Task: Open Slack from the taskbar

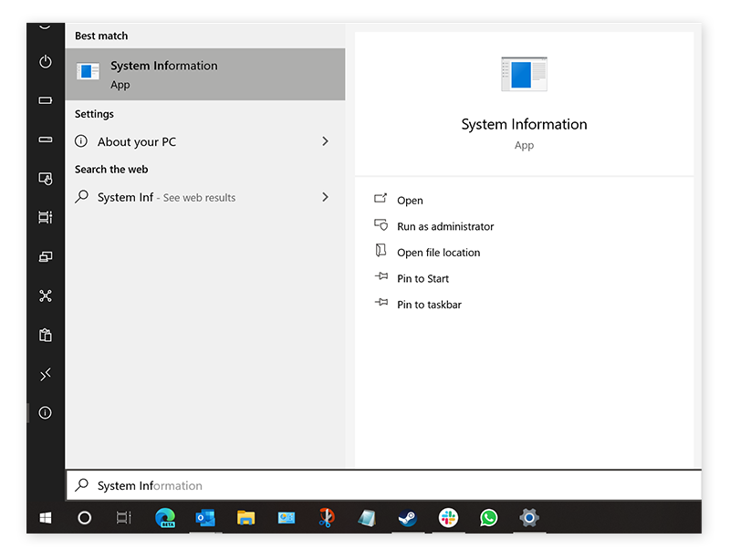Action: click(x=448, y=518)
